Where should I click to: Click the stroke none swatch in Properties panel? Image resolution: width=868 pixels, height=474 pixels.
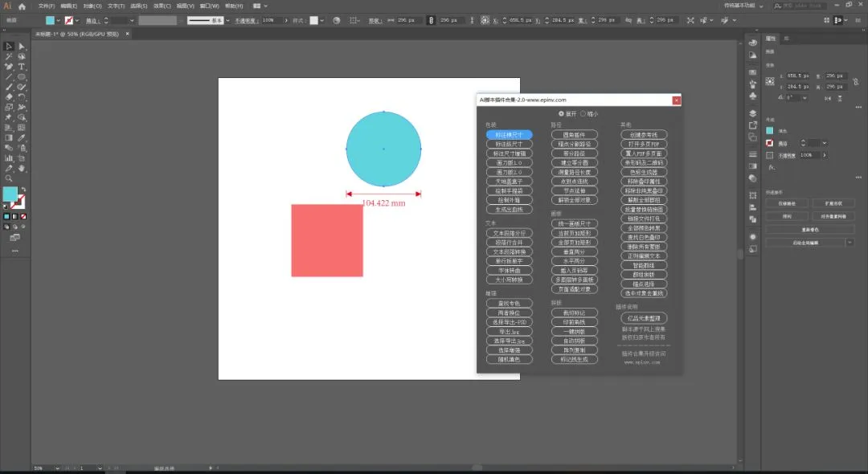(x=769, y=143)
